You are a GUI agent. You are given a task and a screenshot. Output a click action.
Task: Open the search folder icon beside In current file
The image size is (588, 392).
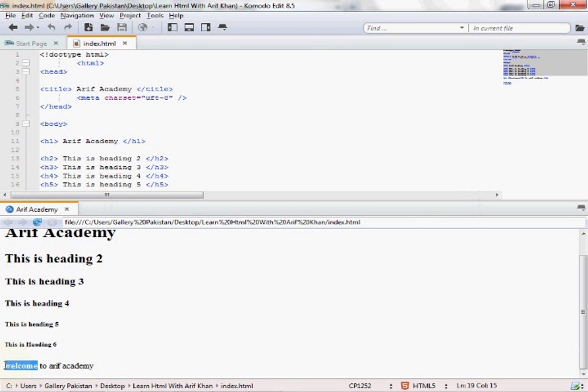(x=580, y=28)
